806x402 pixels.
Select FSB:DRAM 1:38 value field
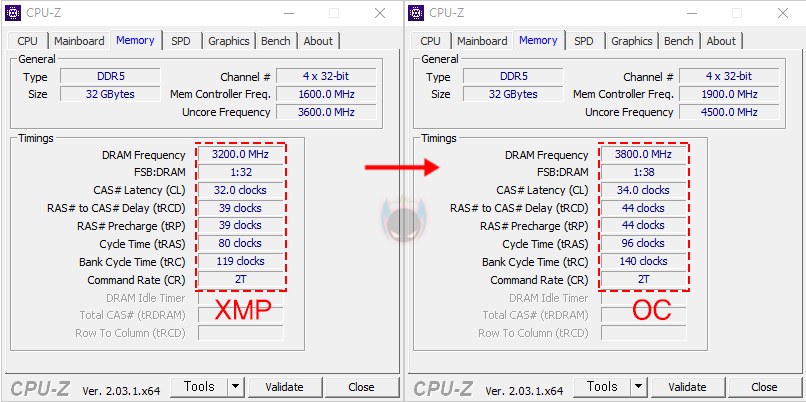[644, 172]
